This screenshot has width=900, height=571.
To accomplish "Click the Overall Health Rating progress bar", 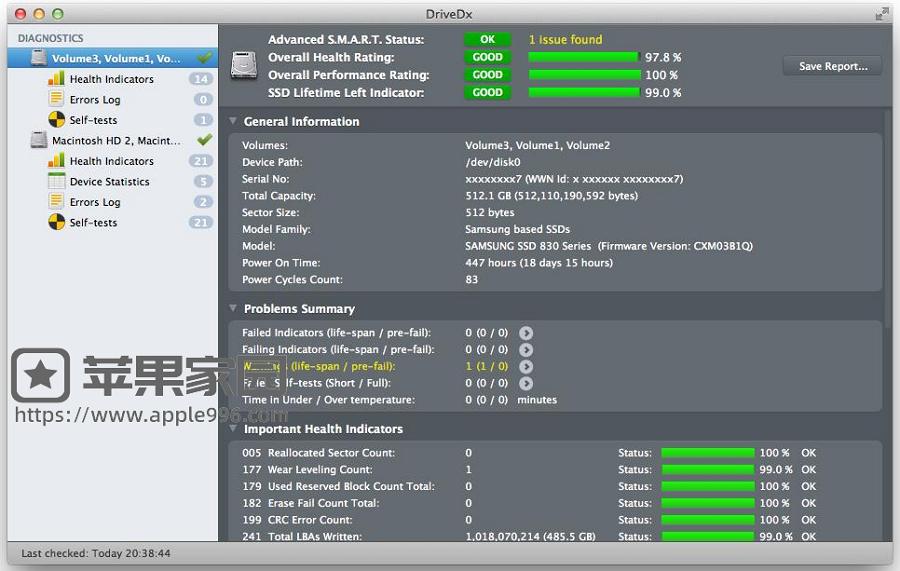I will click(584, 57).
